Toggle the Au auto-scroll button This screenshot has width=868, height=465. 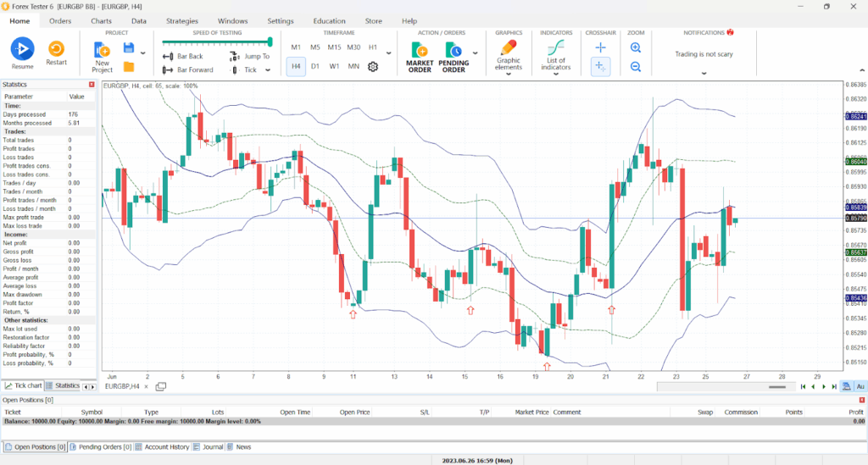(x=860, y=386)
